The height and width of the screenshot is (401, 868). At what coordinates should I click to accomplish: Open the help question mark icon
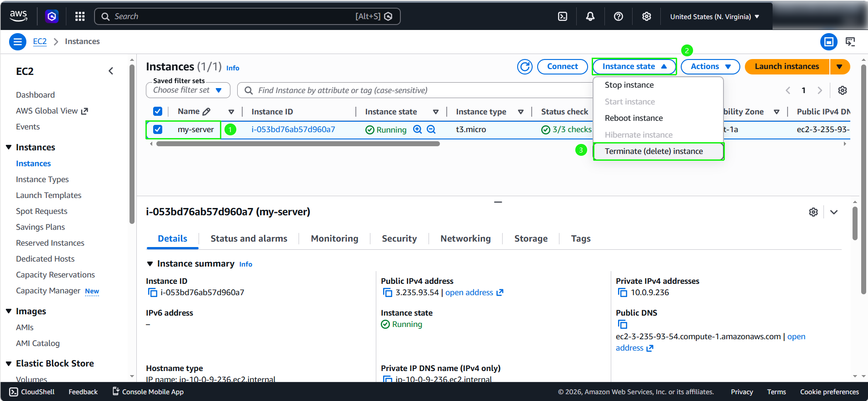click(619, 16)
